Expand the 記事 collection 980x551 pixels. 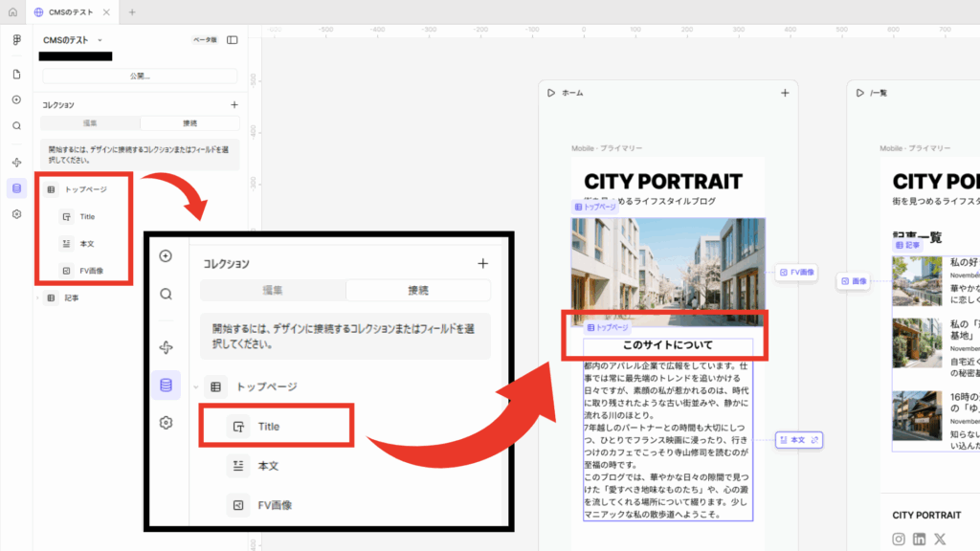pos(39,298)
